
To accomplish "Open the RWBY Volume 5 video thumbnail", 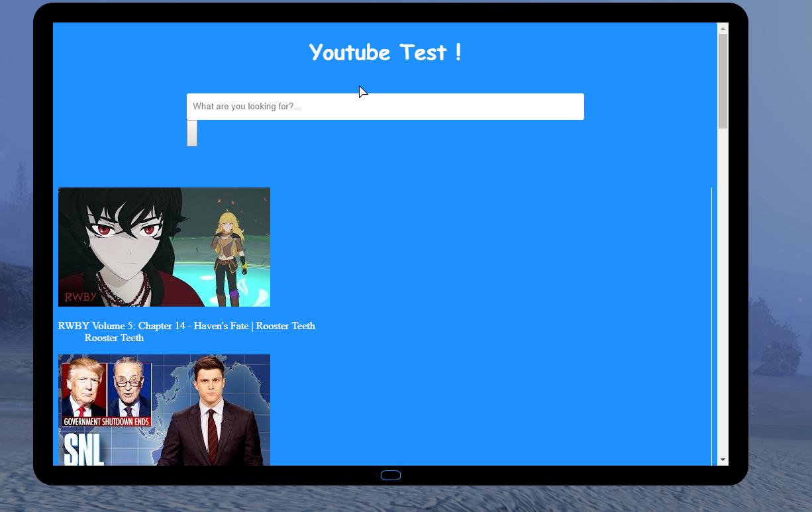I will point(164,247).
